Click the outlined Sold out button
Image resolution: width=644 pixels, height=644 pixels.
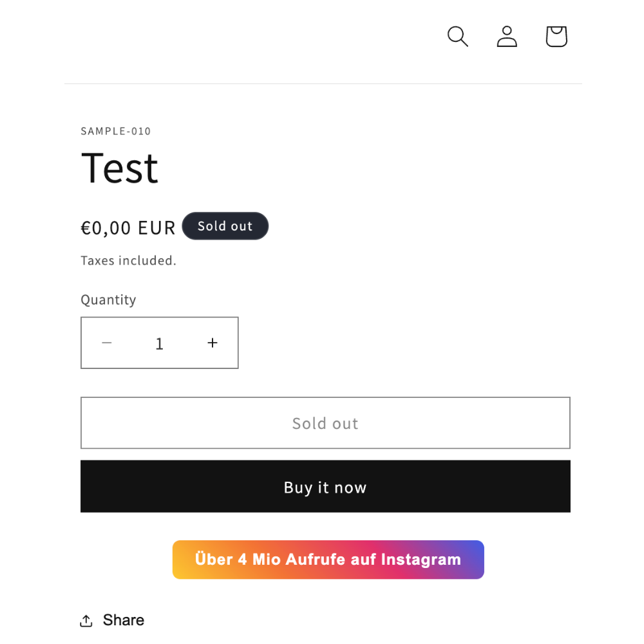[325, 422]
